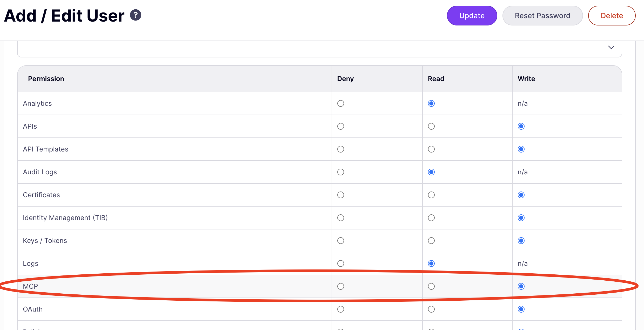Click the API Templates permission label
Viewport: 644px width, 330px height.
[45, 149]
